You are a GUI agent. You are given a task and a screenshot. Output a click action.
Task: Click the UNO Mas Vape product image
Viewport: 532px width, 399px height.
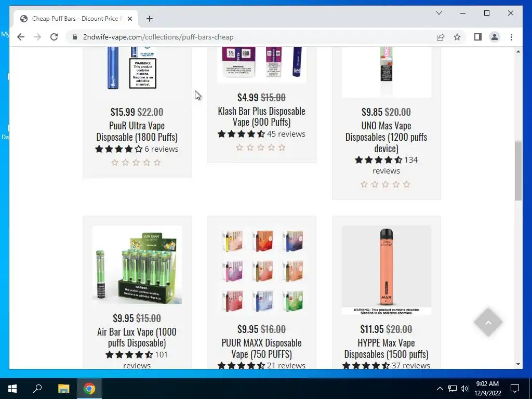tap(387, 72)
